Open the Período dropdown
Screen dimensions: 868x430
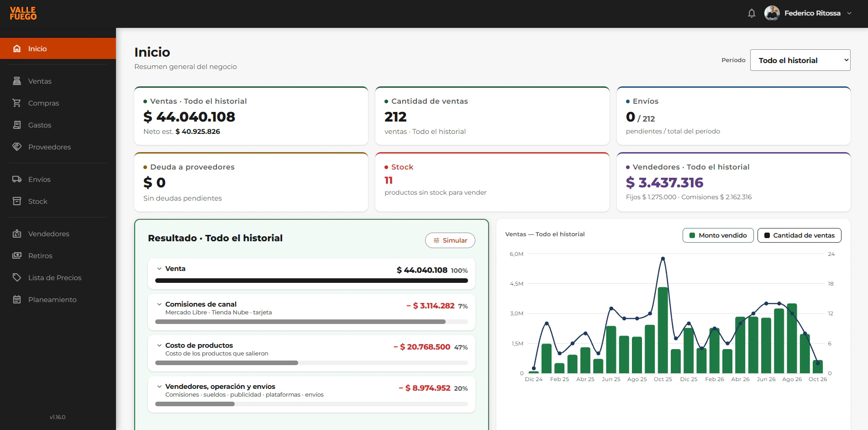pyautogui.click(x=800, y=60)
